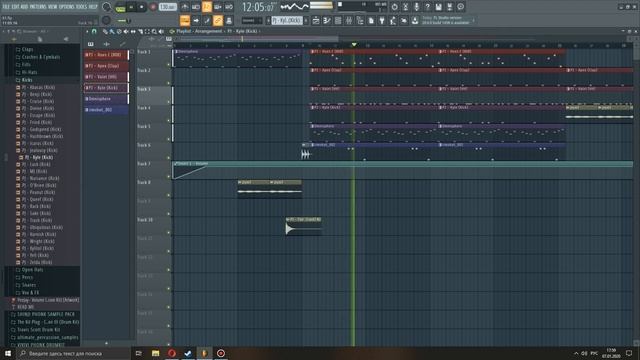Screen dimensions: 640x360
Task: Select the PJ - Char (Crash) clip on Track 10
Action: (304, 226)
